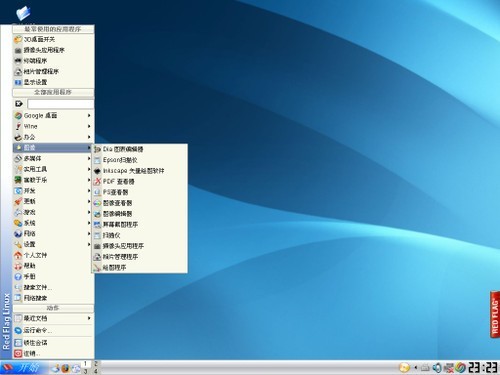This screenshot has height=375, width=500.
Task: Click the colorful swirl tray icon beside the clock
Action: tap(461, 368)
